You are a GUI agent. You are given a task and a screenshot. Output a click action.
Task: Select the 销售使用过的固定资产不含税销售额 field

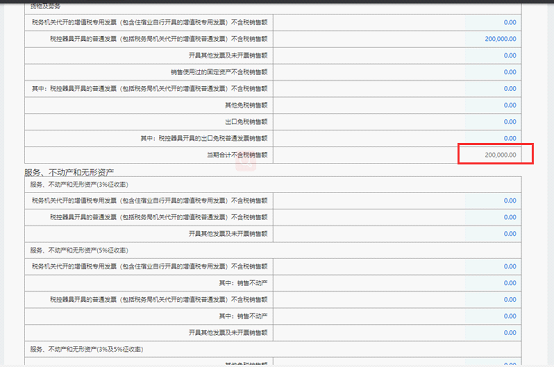[x=397, y=72]
